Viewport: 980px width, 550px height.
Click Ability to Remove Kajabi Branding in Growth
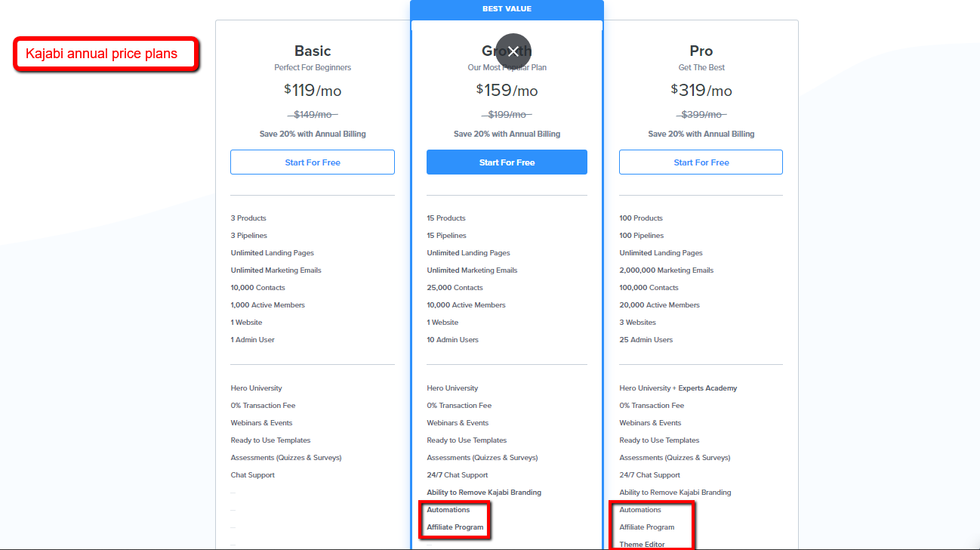coord(484,493)
